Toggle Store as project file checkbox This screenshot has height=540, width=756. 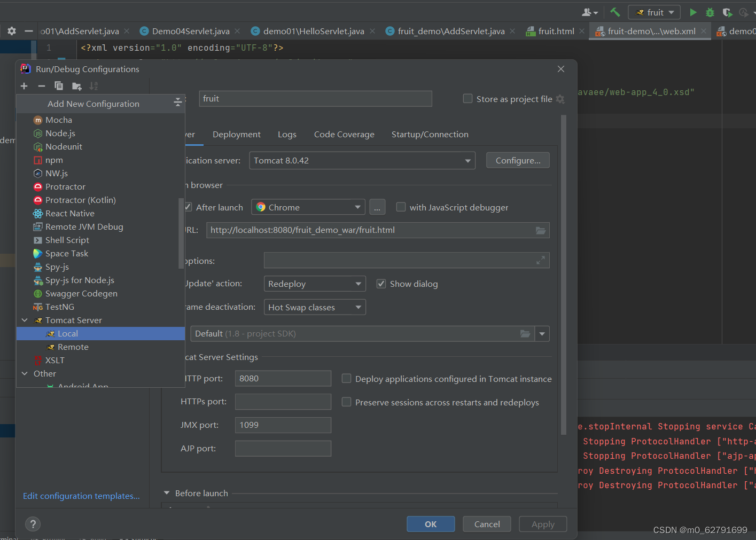(467, 98)
